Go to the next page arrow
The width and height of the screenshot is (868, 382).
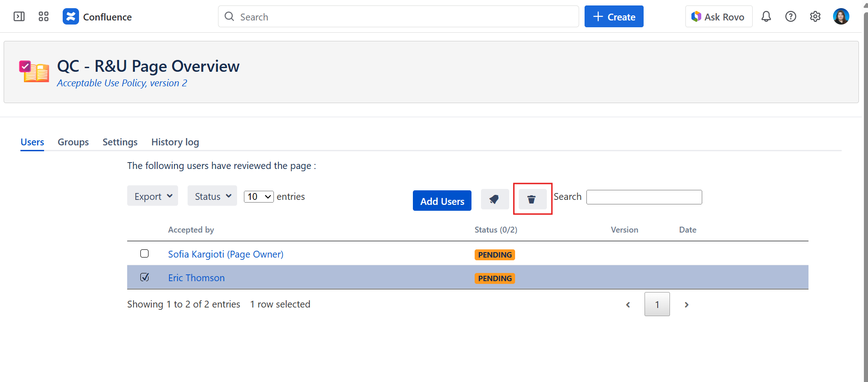686,305
